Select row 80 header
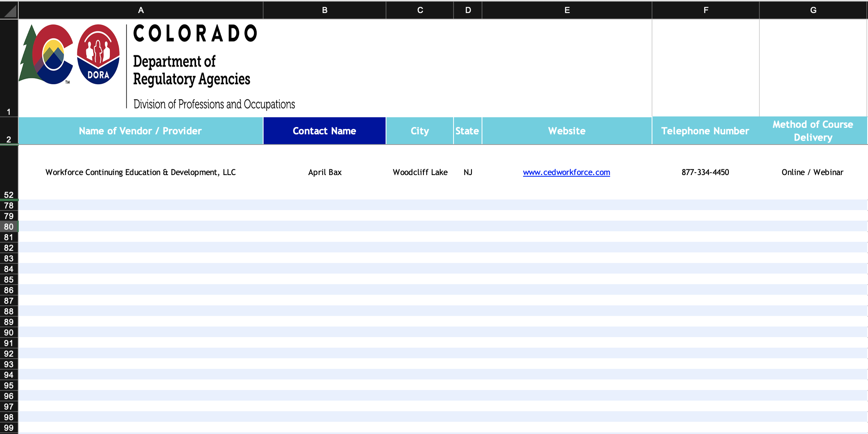 [x=9, y=226]
